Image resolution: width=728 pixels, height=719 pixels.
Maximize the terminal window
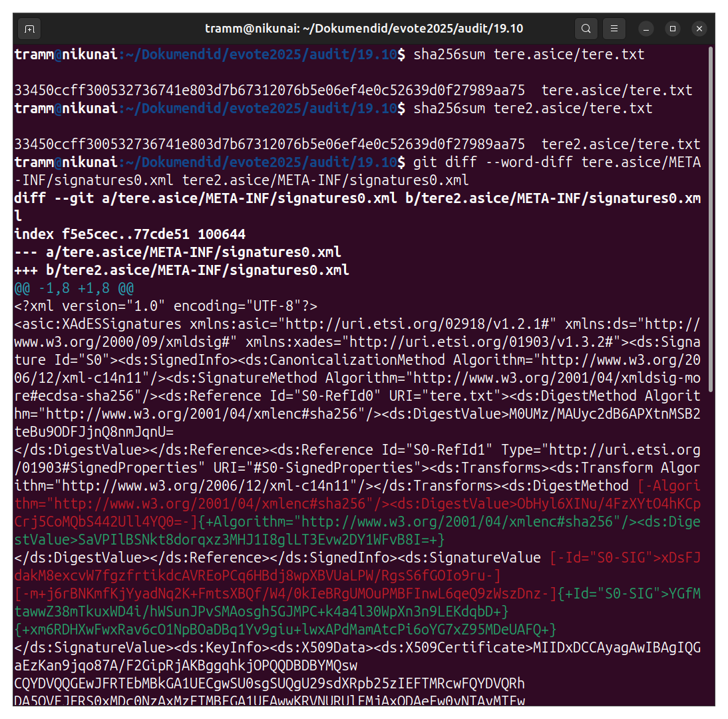click(x=673, y=29)
